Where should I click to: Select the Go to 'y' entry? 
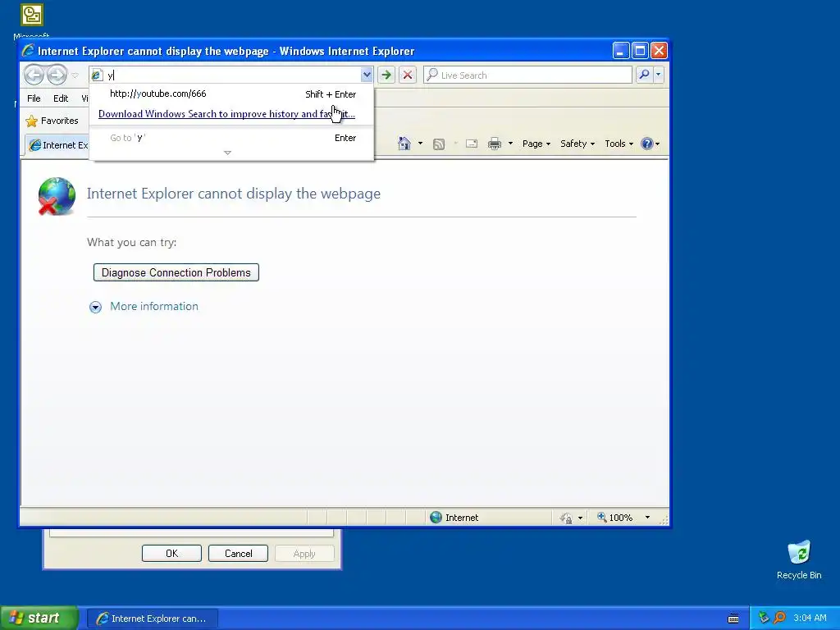pos(231,138)
